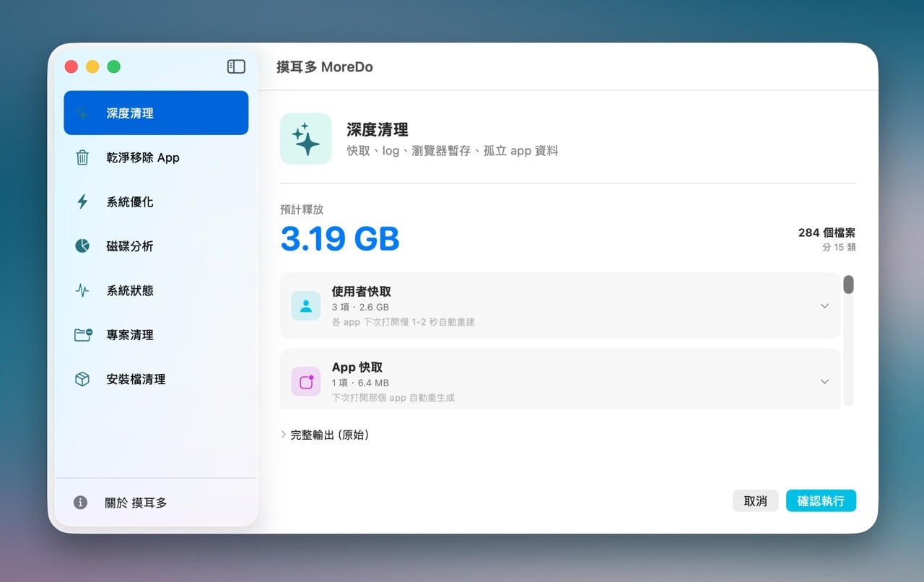Expand the 使用者快取 entry
924x582 pixels.
(824, 305)
